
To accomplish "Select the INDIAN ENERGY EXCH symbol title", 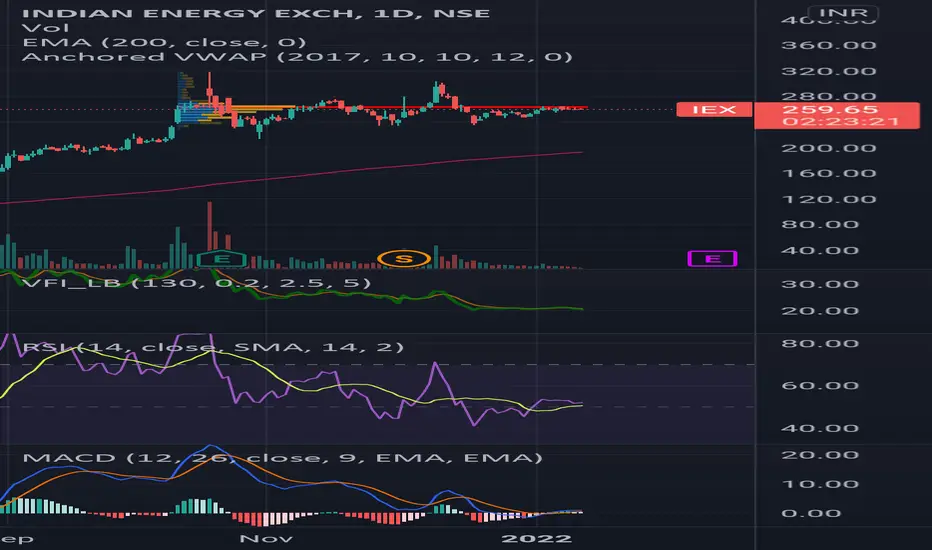I will tap(256, 13).
